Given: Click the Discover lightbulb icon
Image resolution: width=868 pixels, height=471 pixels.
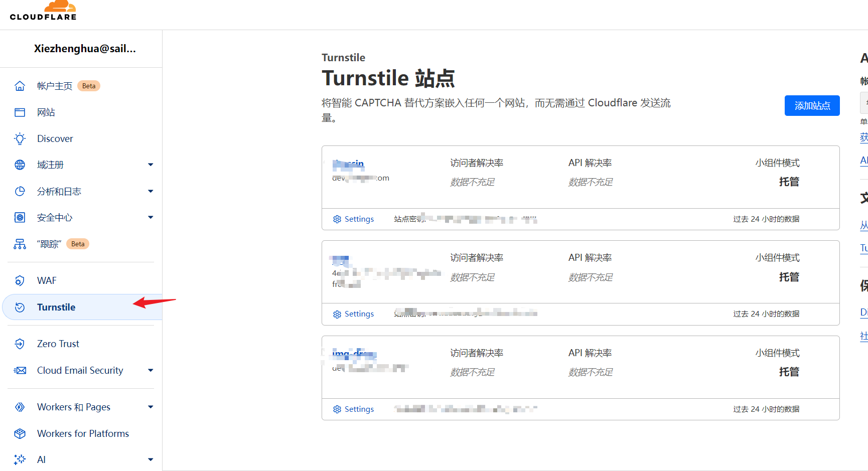Looking at the screenshot, I should tap(20, 138).
